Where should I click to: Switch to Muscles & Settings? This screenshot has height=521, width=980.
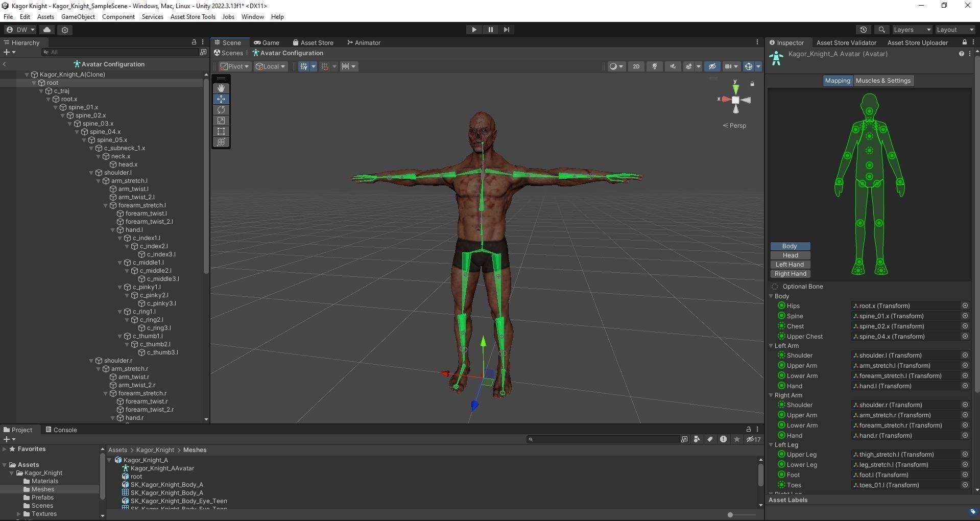coord(883,81)
